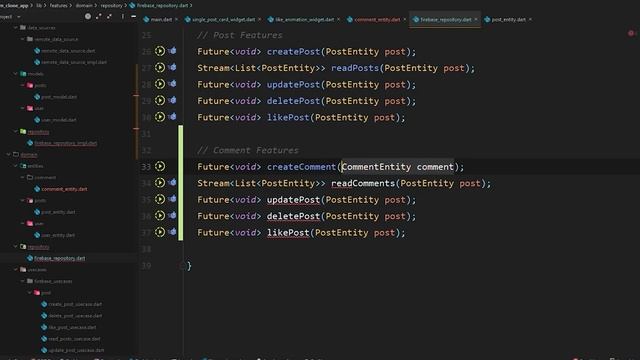Click implementation marker on line 28 updatePost

[173, 84]
